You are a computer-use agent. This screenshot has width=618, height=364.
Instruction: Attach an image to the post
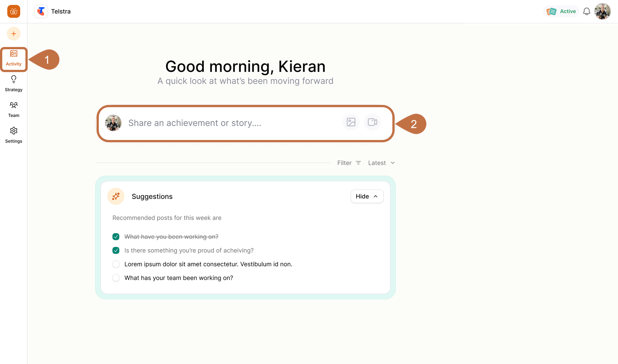click(351, 122)
